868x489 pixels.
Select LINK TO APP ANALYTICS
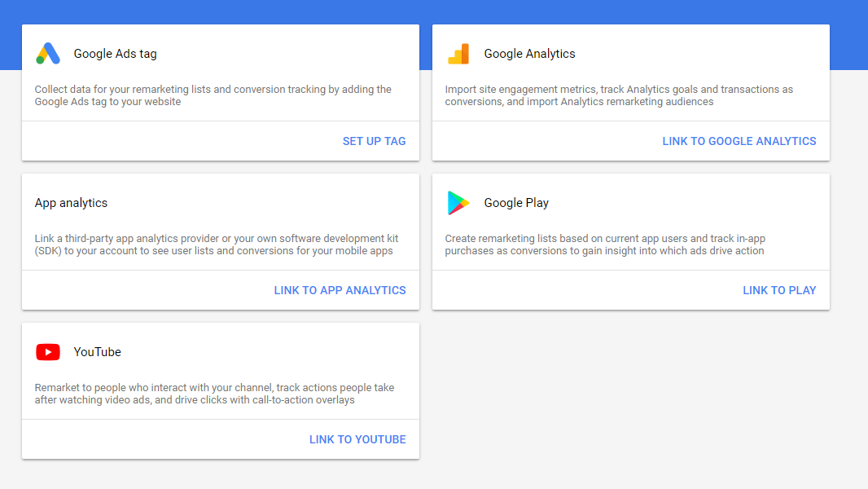[x=340, y=290]
